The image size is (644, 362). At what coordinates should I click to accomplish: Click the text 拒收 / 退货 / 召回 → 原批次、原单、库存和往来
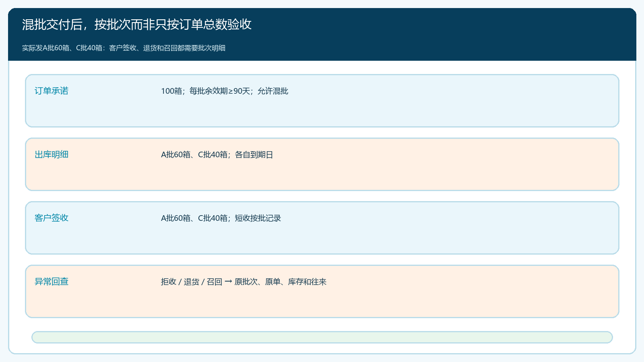(x=244, y=282)
